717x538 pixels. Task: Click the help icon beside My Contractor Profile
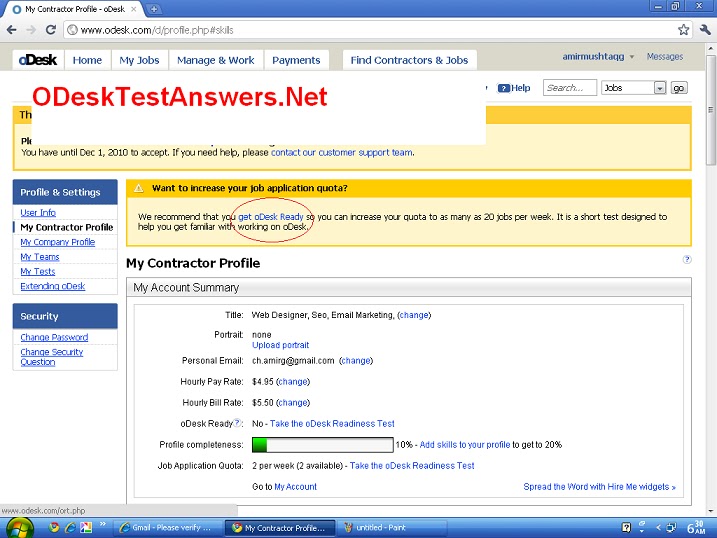(x=686, y=259)
